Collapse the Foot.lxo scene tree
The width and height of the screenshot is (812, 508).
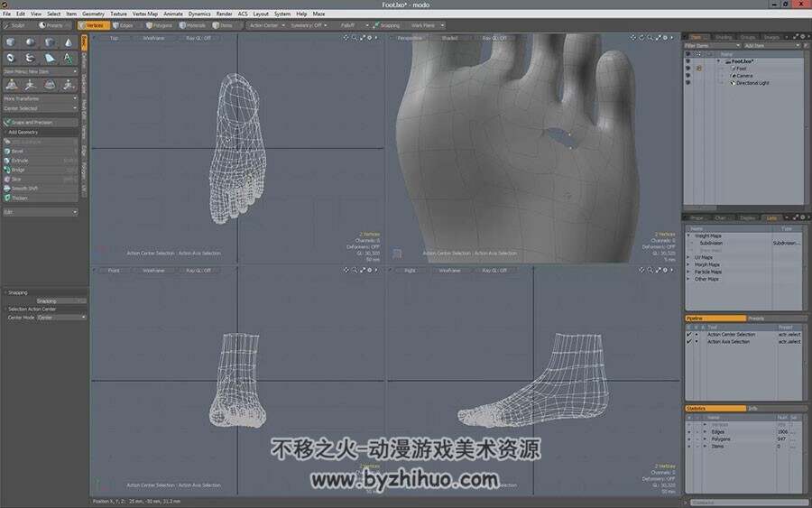[x=719, y=61]
